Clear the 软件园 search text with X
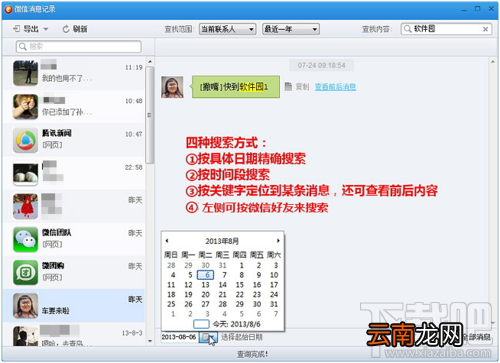The image size is (500, 363). tap(485, 29)
